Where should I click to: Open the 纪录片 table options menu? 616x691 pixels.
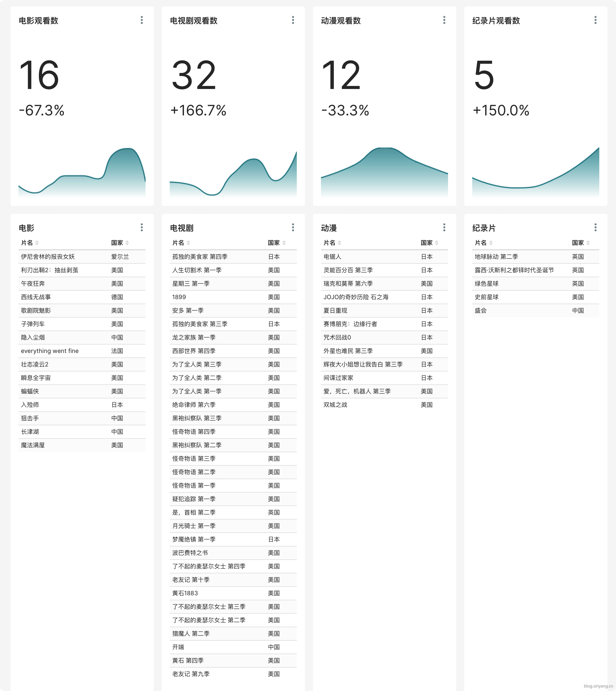click(596, 227)
